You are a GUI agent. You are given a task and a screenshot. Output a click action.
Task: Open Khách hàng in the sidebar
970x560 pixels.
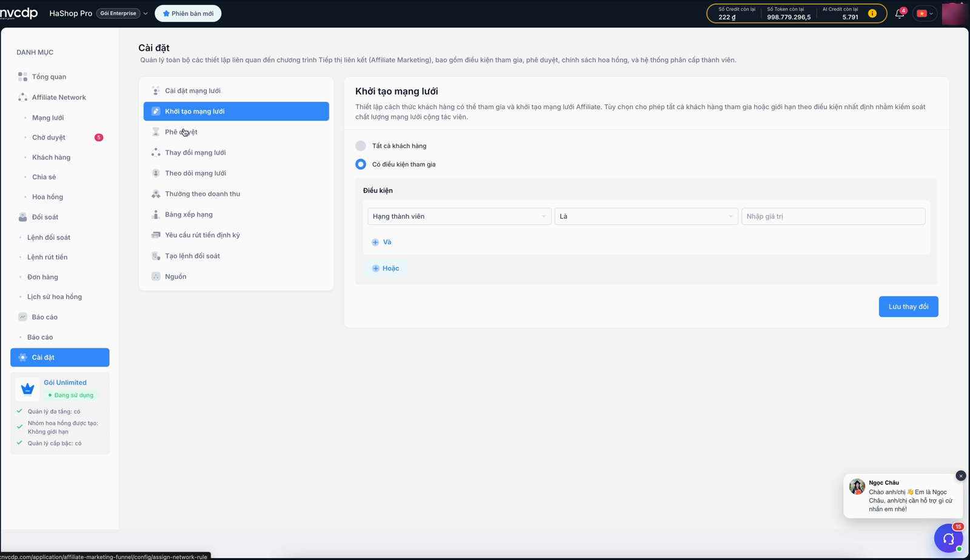click(x=51, y=158)
